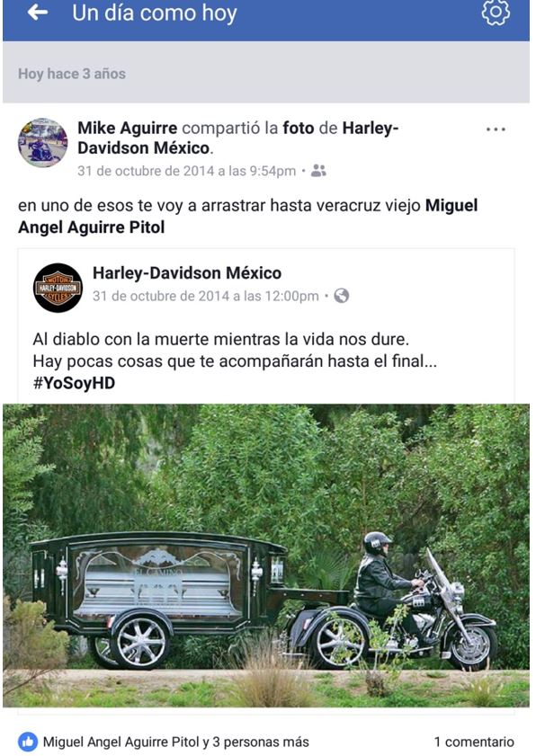536x756 pixels.
Task: Tap the back arrow in header
Action: pos(38,13)
